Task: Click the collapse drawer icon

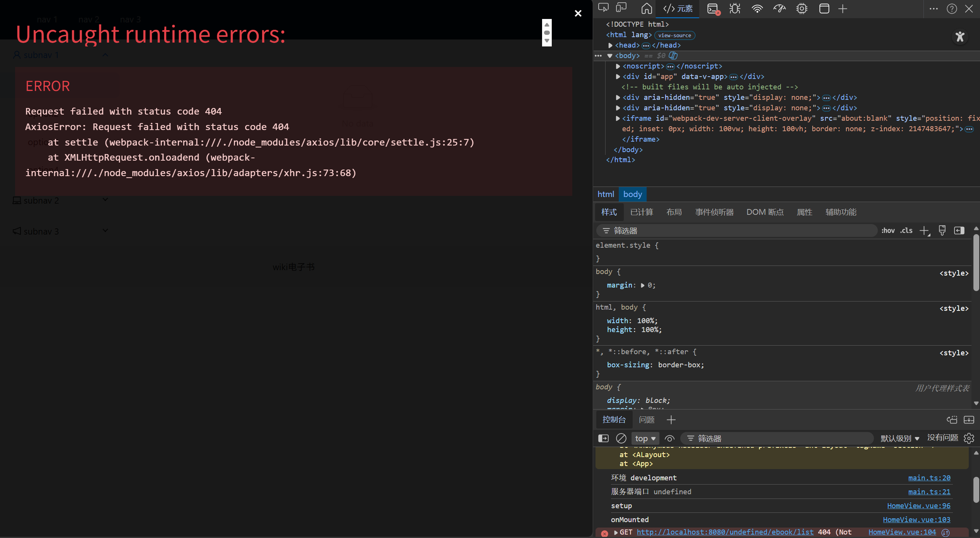Action: (x=969, y=420)
